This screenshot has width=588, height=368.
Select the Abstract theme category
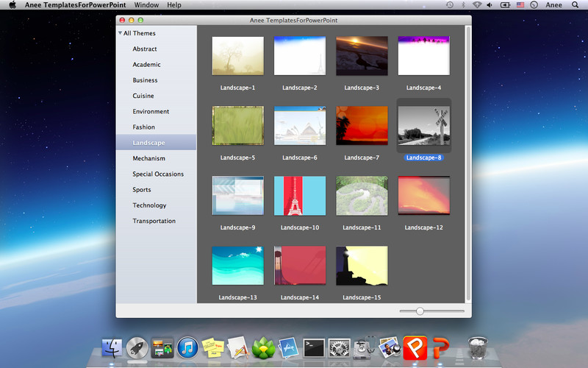[x=145, y=49]
